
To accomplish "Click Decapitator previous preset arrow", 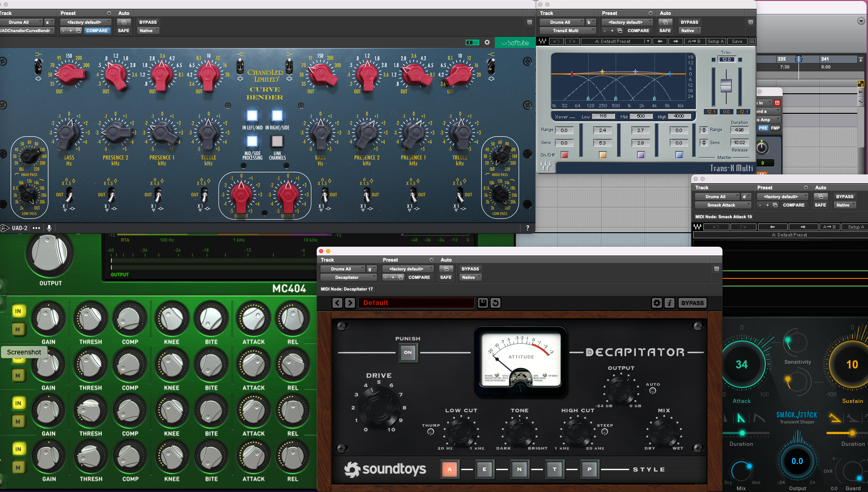I will pyautogui.click(x=338, y=303).
